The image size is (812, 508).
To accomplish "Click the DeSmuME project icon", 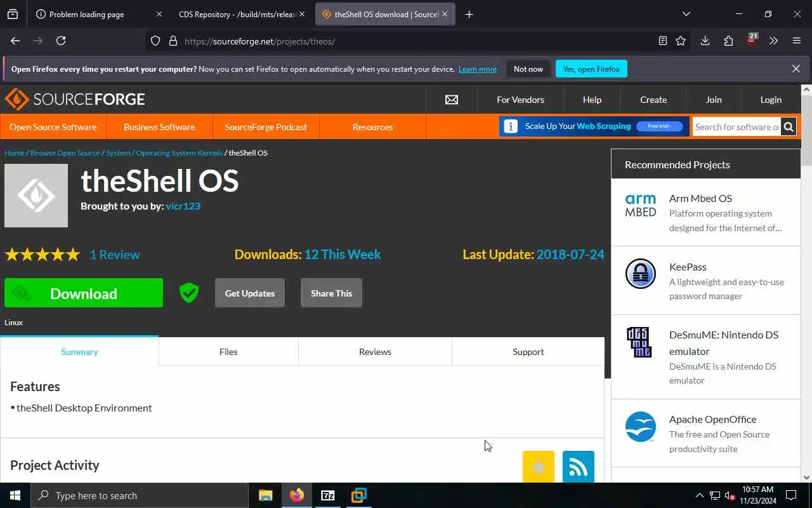I will tap(639, 342).
